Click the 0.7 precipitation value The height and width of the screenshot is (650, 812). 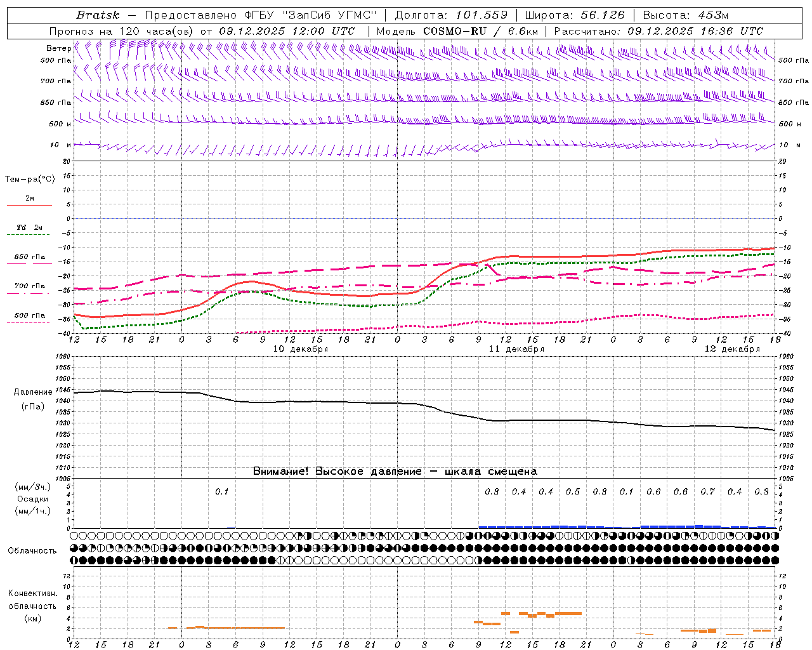pos(707,491)
